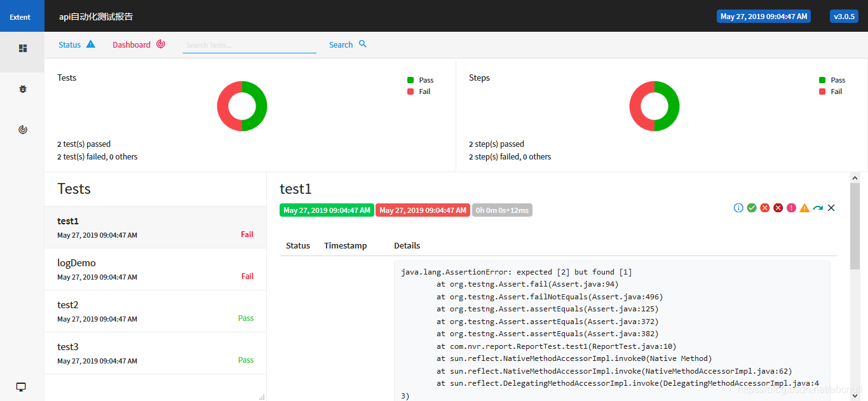The height and width of the screenshot is (401, 868).
Task: Click green pass segment of Steps donut
Action: (x=673, y=106)
